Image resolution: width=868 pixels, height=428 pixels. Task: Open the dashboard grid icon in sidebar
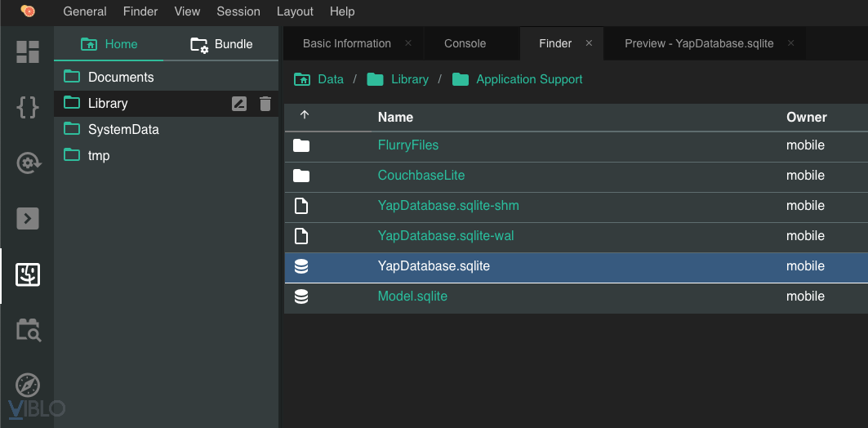pos(28,51)
